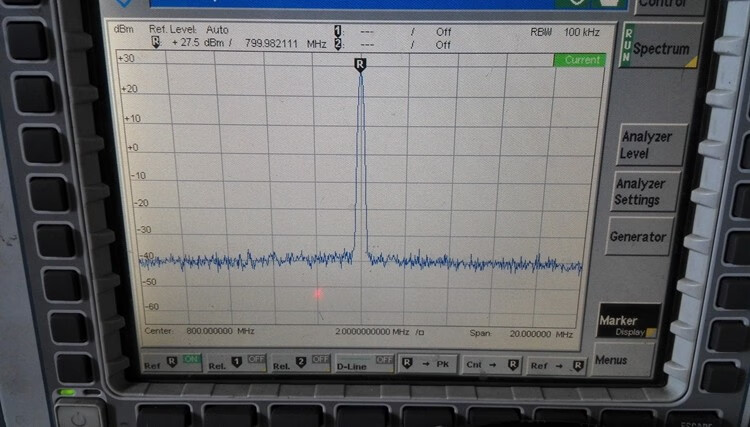
Task: Click the R marker icon at peak
Action: [x=360, y=64]
